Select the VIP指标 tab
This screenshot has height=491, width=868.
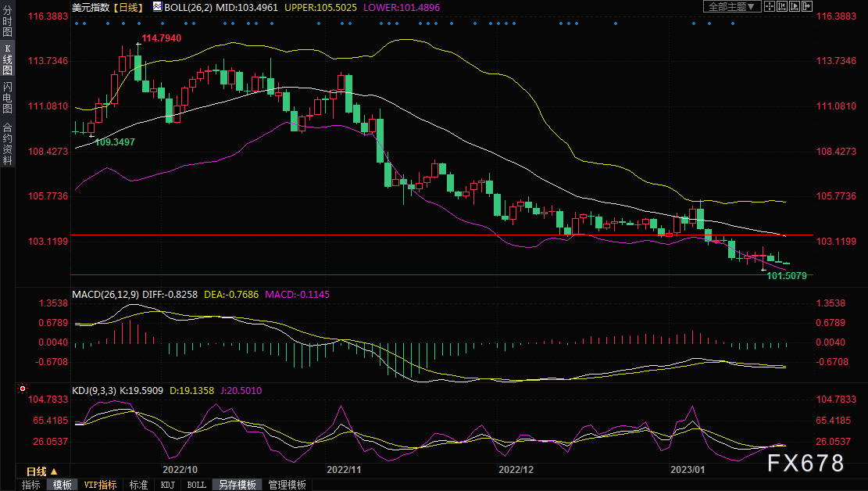tap(101, 485)
